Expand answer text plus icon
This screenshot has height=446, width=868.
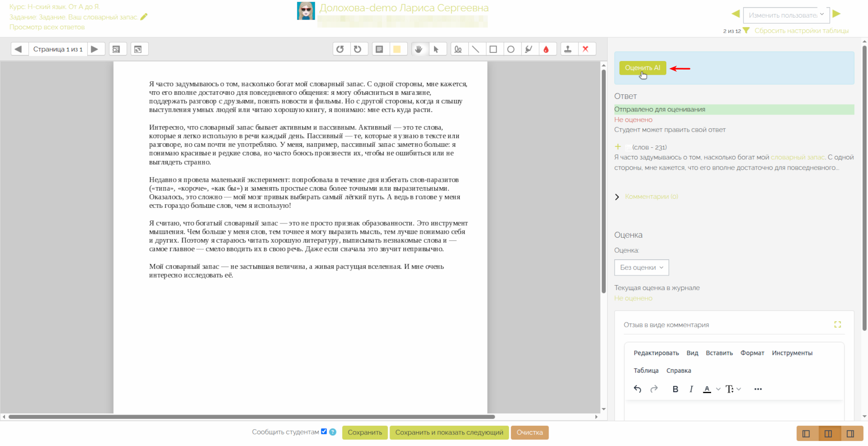tap(618, 147)
